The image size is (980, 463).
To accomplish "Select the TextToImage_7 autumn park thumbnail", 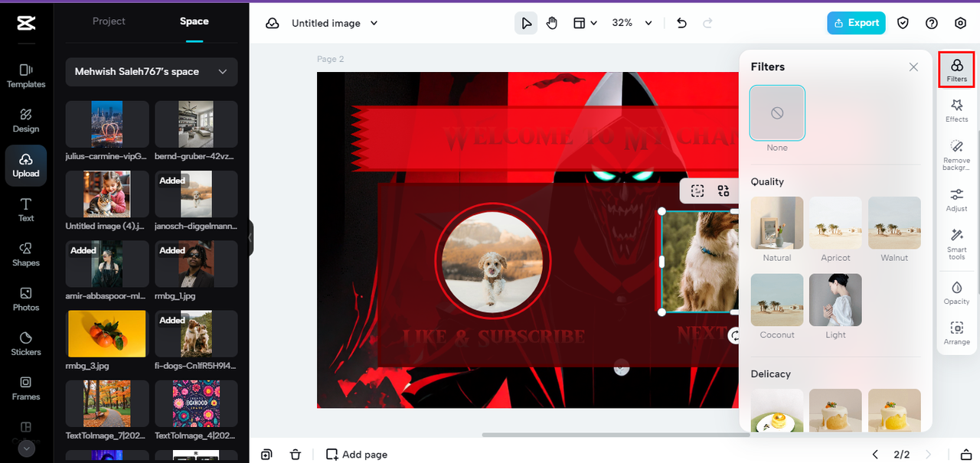I will coord(107,403).
